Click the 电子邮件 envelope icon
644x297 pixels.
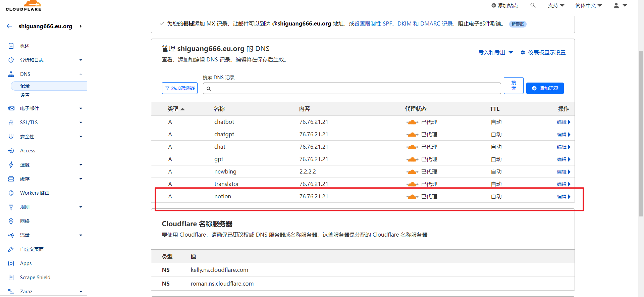tap(11, 108)
